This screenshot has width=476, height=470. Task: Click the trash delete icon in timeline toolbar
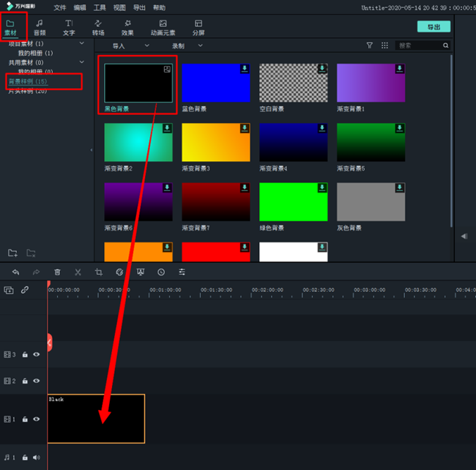pyautogui.click(x=57, y=272)
